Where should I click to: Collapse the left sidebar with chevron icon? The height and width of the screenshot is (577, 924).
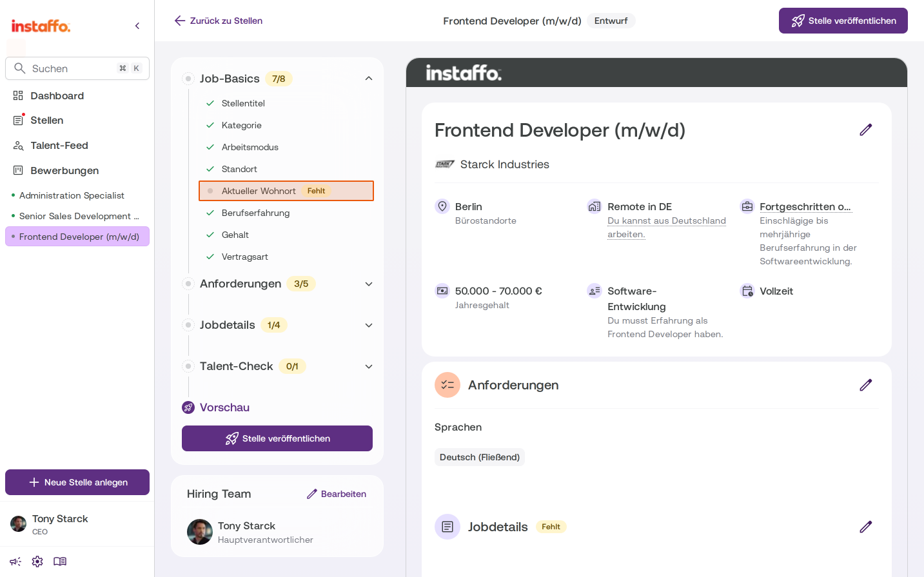pyautogui.click(x=137, y=26)
